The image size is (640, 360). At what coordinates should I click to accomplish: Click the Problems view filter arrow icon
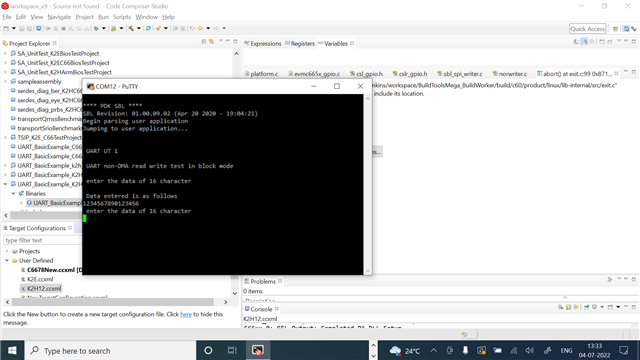(610, 280)
